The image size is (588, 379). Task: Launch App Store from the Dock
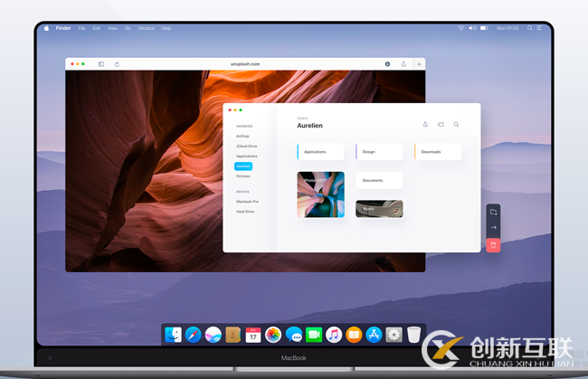374,335
